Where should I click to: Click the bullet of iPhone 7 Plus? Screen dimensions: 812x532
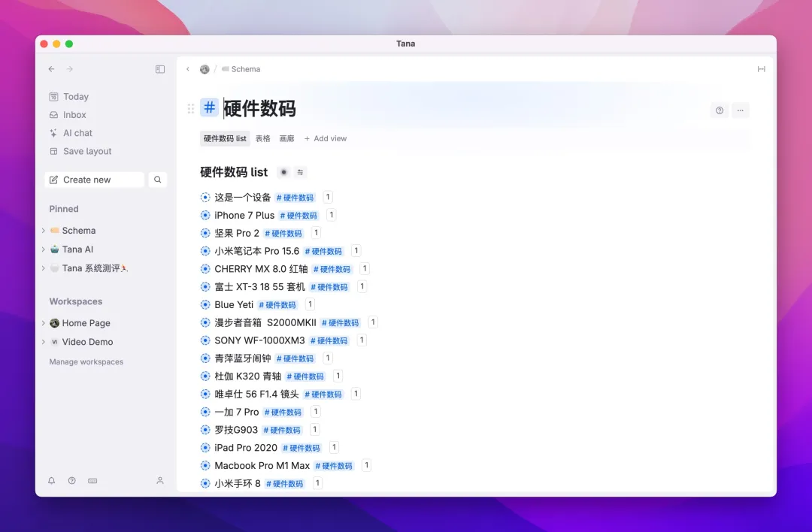(205, 216)
